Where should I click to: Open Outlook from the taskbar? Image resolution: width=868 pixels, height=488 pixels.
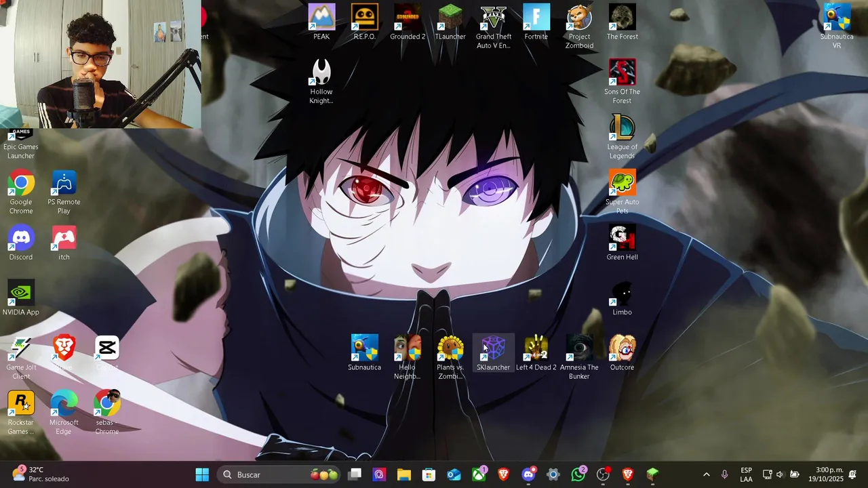(454, 474)
